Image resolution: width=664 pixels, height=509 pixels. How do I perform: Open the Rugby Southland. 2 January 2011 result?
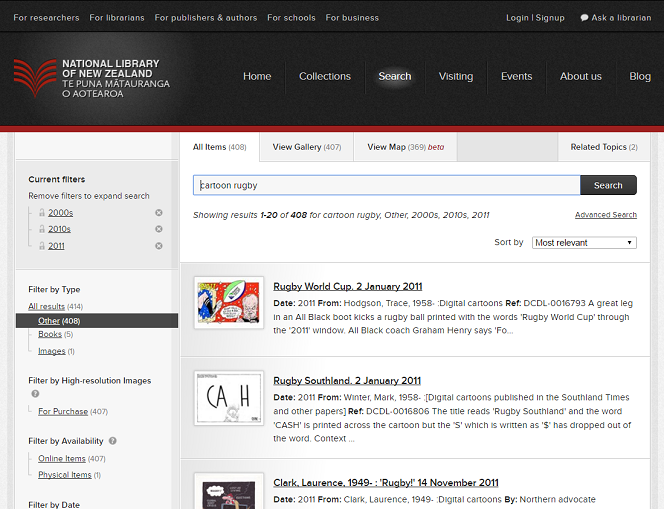347,381
